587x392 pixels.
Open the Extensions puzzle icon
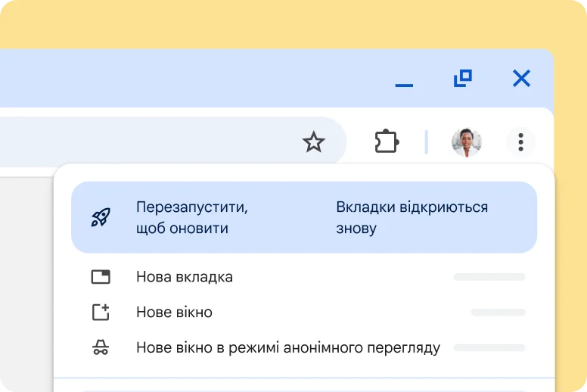tap(387, 142)
